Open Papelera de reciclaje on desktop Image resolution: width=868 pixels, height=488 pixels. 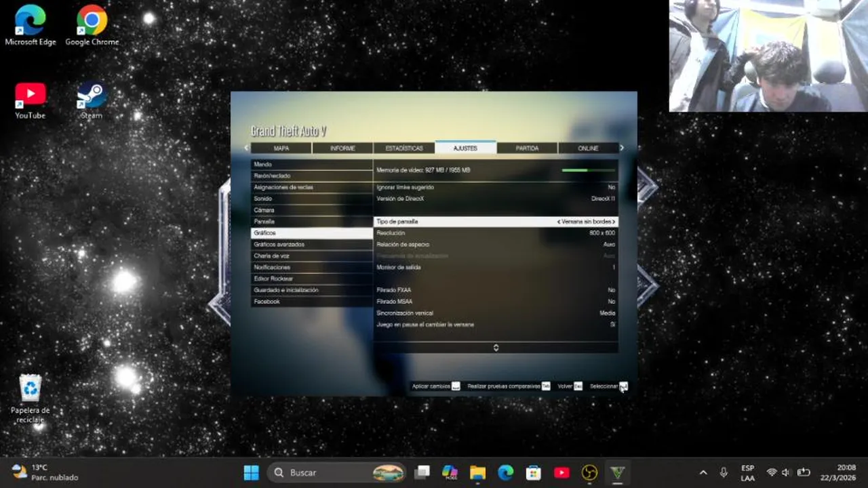click(31, 399)
